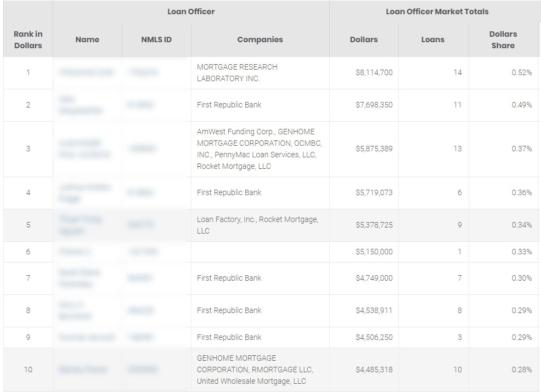The width and height of the screenshot is (541, 392).
Task: Open MORTGAGE RESEARCH LABORATORY INC. company
Action: 237,73
